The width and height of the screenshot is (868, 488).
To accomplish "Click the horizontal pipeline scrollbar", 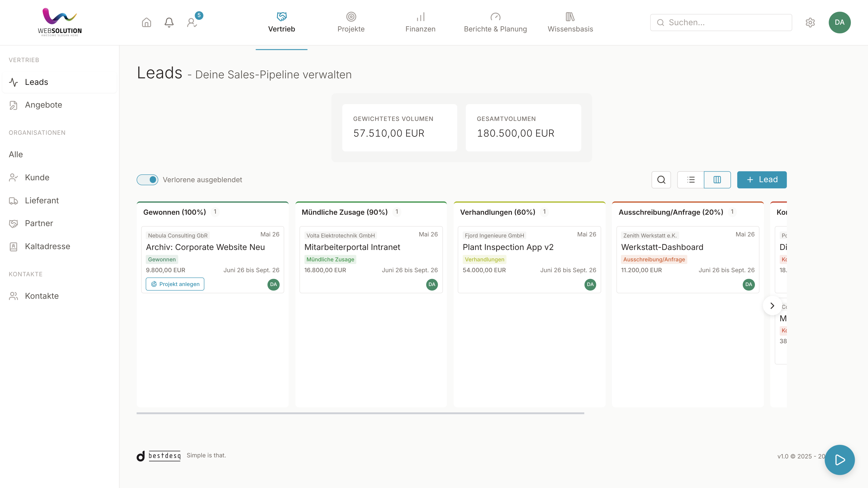I will [360, 413].
